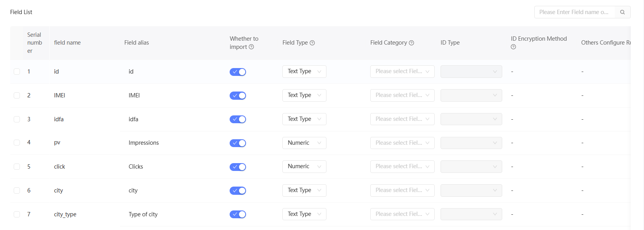Click help icon under ID Encryption Method
The height and width of the screenshot is (230, 644).
[513, 47]
